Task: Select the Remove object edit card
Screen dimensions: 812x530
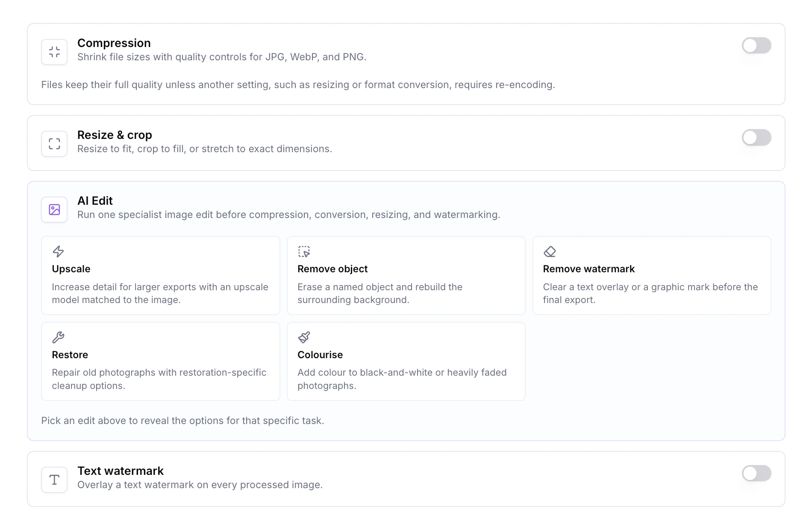Action: click(406, 276)
